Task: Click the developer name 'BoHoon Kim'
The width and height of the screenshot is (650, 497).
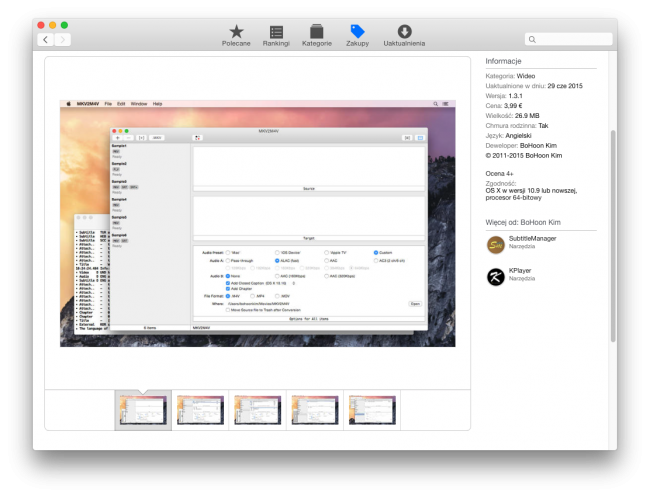Action: pyautogui.click(x=538, y=145)
